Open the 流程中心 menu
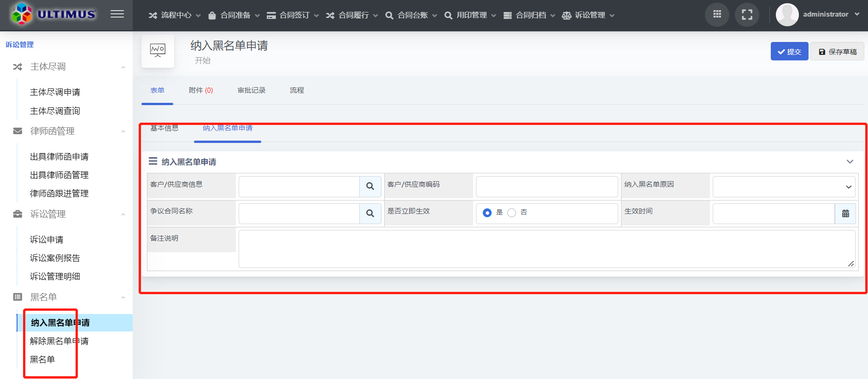 pyautogui.click(x=175, y=15)
